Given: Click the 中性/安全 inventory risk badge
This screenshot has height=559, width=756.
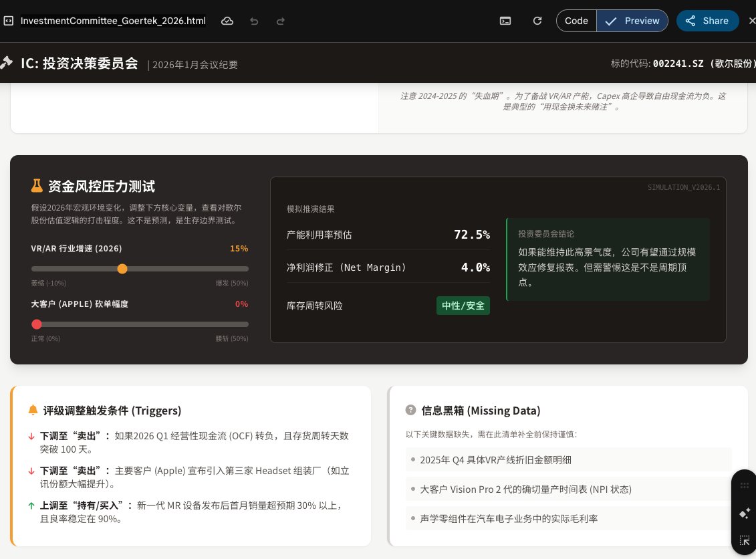Looking at the screenshot, I should [x=463, y=306].
